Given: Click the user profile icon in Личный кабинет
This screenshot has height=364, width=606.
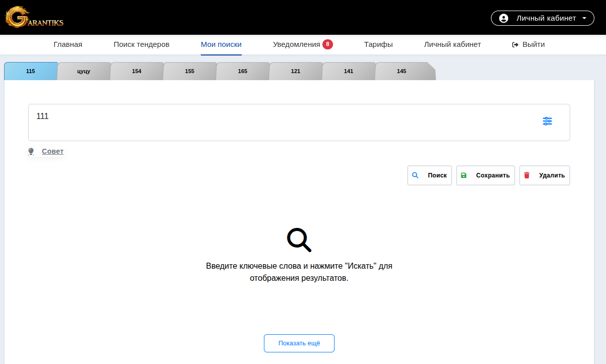Looking at the screenshot, I should tap(503, 18).
